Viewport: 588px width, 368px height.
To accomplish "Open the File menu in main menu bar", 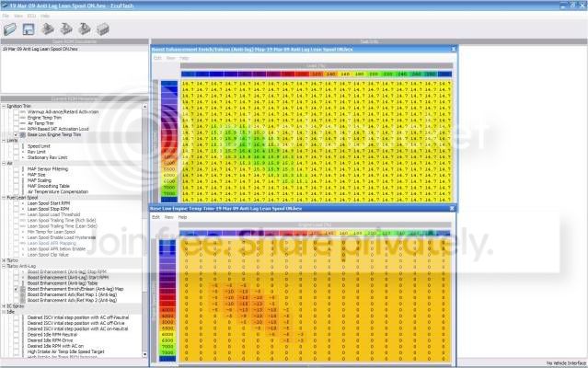I will [x=6, y=16].
